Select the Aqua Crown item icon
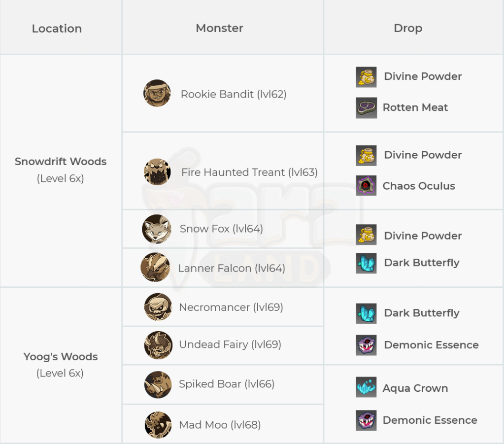 pyautogui.click(x=366, y=388)
